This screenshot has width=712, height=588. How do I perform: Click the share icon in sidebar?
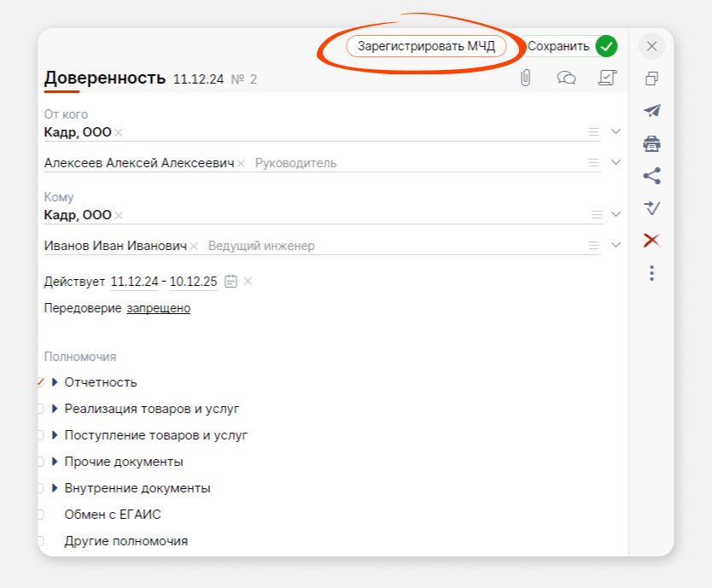click(x=651, y=176)
